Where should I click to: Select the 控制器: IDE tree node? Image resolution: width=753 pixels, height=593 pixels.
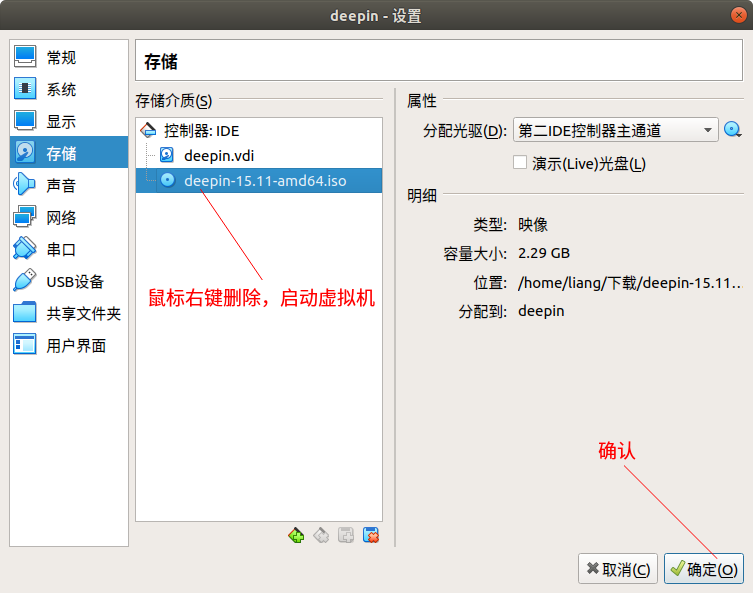pos(259,131)
